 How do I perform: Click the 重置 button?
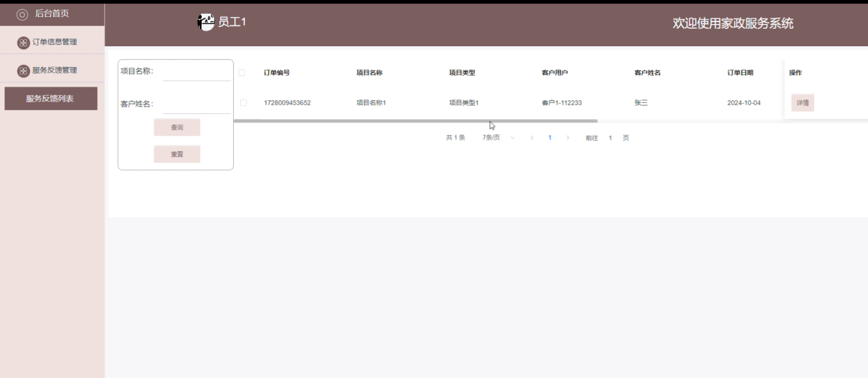pyautogui.click(x=177, y=154)
